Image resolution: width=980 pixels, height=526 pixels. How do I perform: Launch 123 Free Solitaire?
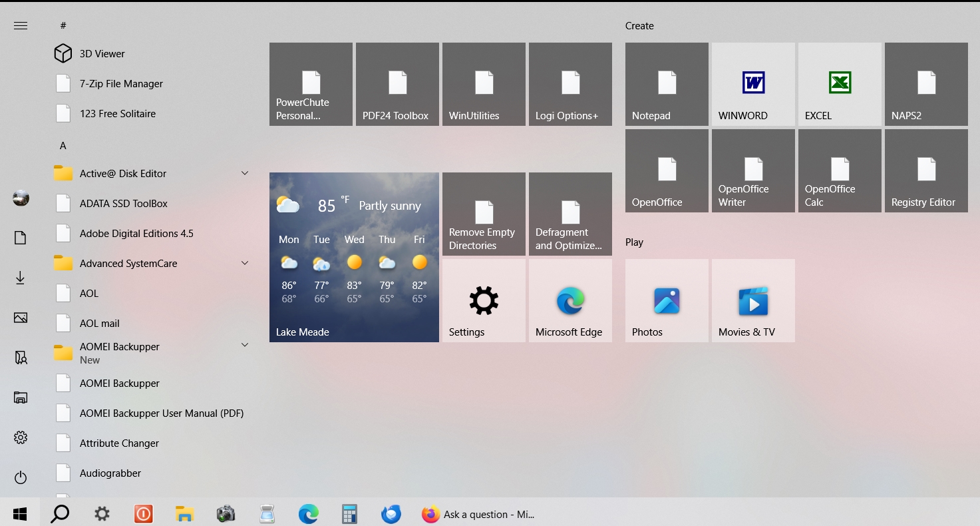(152, 113)
